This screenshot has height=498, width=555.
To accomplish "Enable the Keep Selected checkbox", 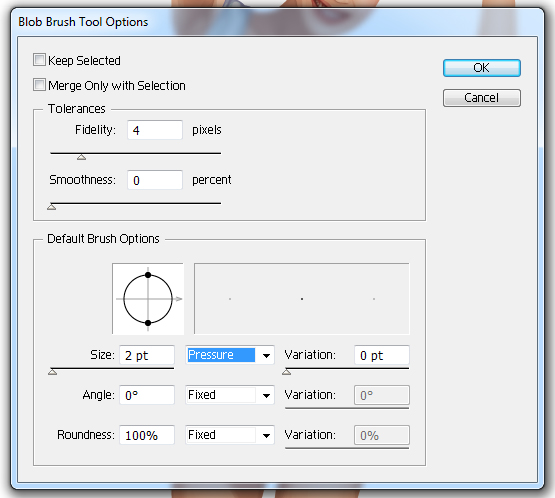I will point(39,60).
